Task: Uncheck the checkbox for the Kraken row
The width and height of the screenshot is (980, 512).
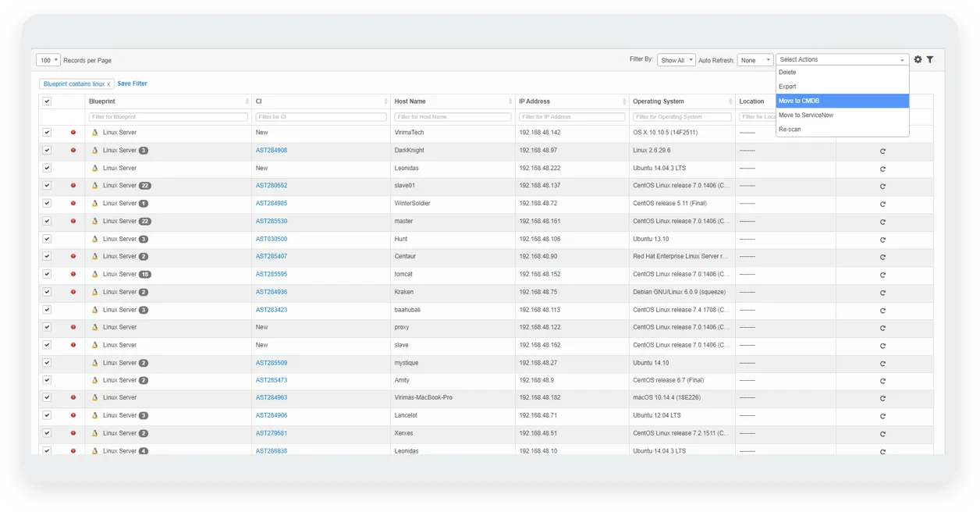Action: point(47,292)
